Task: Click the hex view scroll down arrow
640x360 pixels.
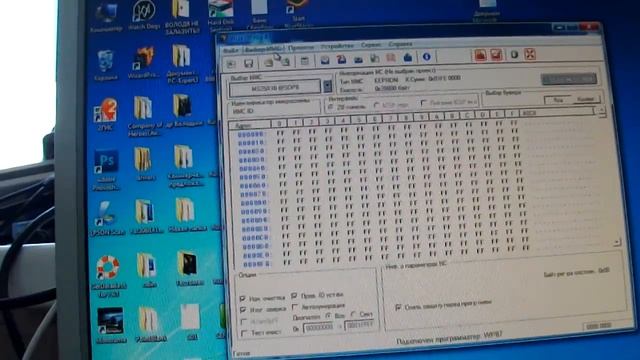Action: click(x=616, y=242)
